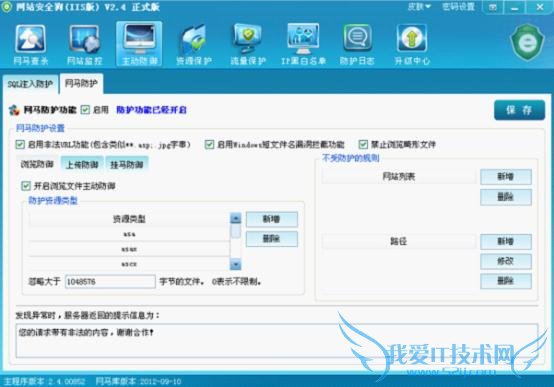
Task: Select the third row in 资源类型 list
Action: coord(129,264)
